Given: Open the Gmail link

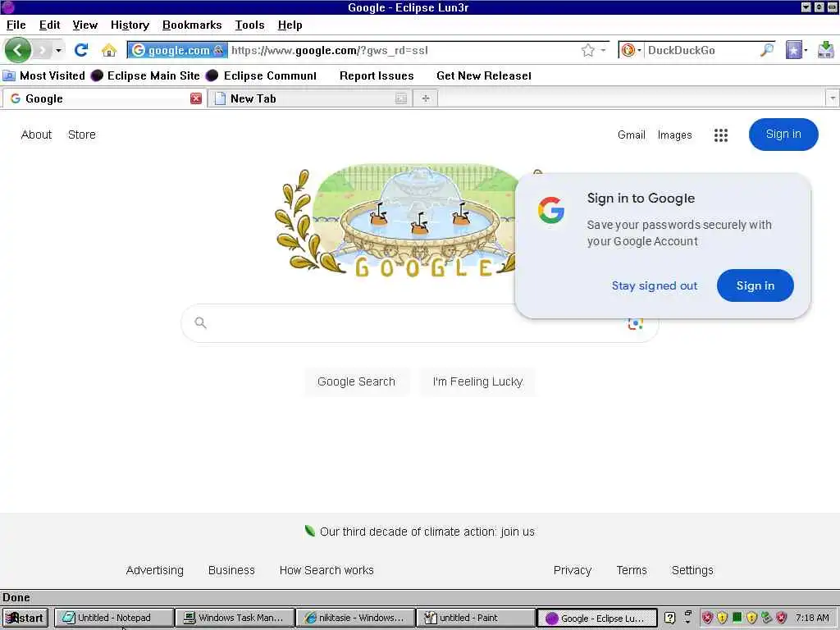Looking at the screenshot, I should click(631, 135).
